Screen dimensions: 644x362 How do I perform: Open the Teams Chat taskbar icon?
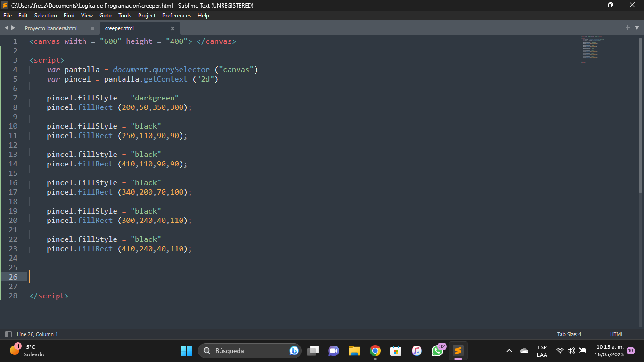334,351
